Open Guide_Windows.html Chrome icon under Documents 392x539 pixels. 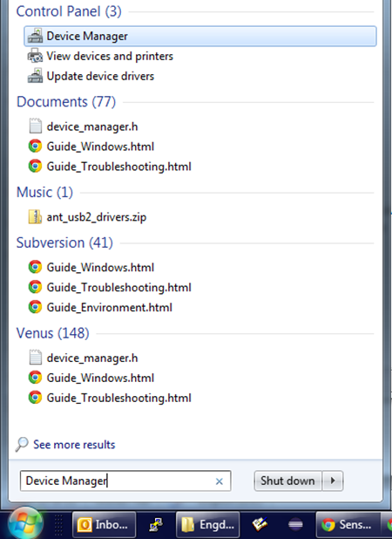pos(35,147)
